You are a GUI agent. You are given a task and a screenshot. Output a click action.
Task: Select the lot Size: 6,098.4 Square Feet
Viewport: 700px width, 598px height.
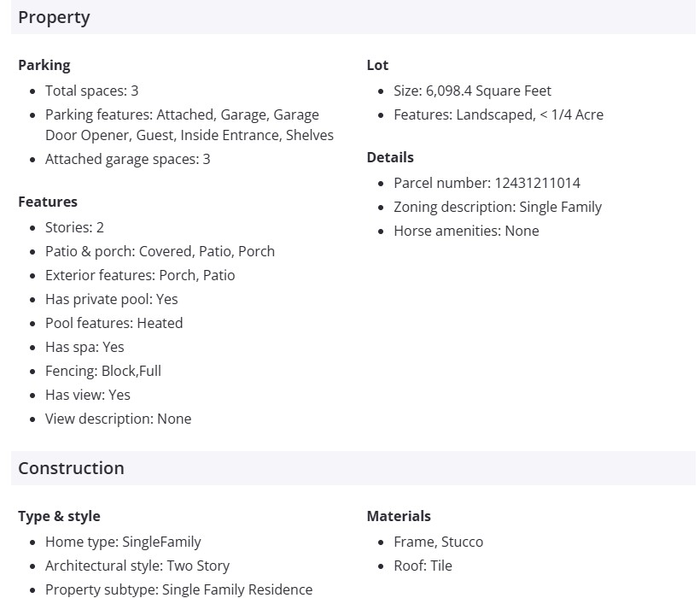(x=472, y=91)
